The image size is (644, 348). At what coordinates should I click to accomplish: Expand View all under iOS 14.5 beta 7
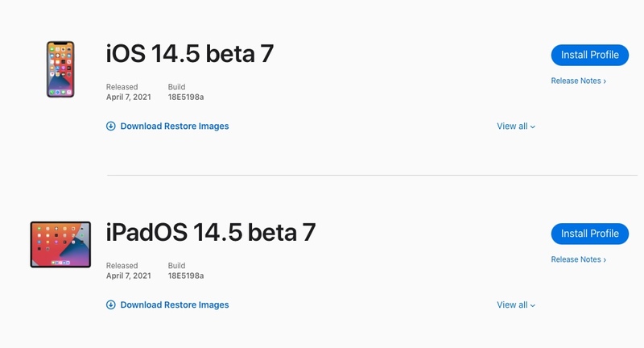[516, 126]
